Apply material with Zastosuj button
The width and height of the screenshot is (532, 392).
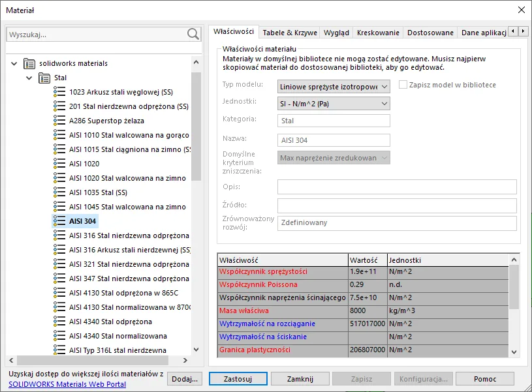[238, 379]
